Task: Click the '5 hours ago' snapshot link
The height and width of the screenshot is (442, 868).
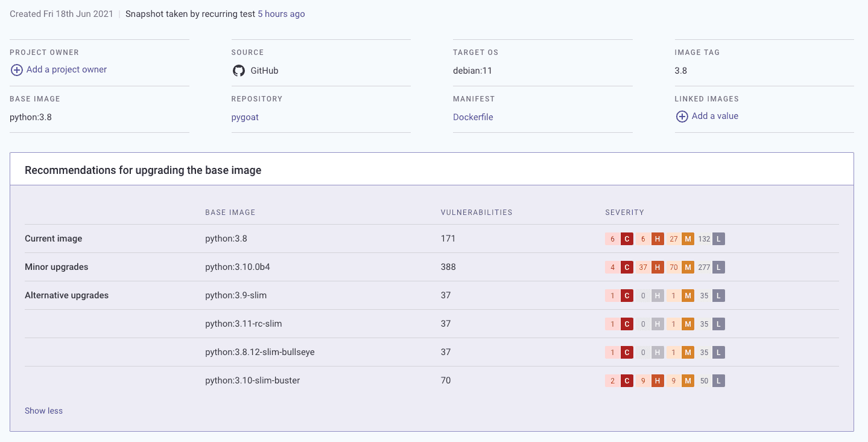Action: point(281,14)
